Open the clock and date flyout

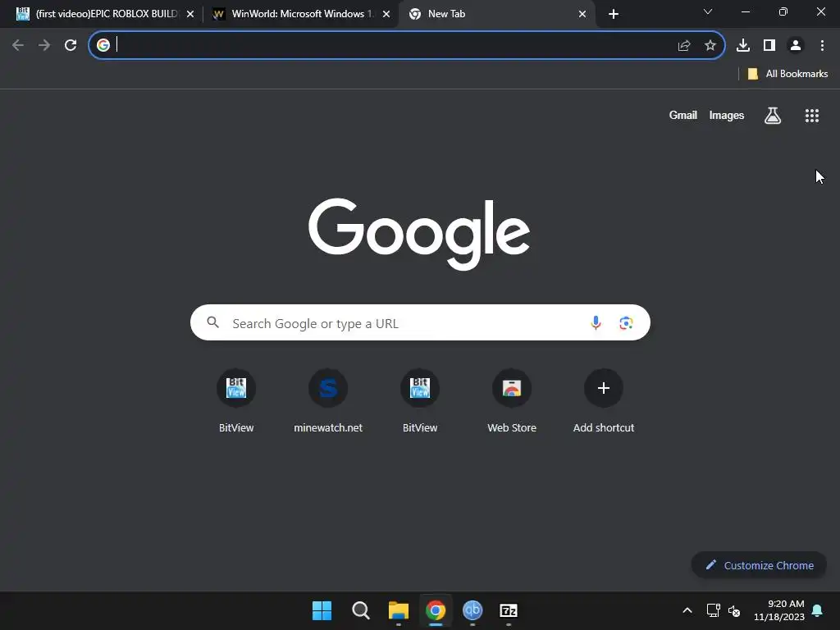779,610
